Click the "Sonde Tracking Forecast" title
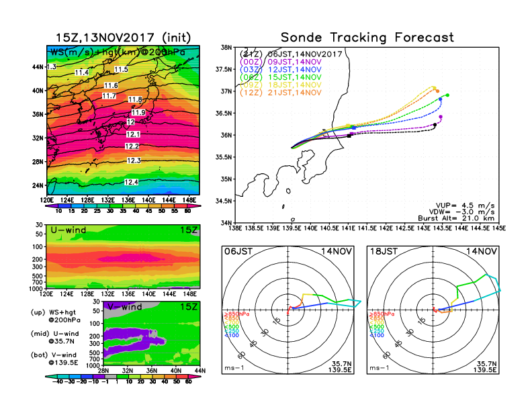 click(x=367, y=38)
